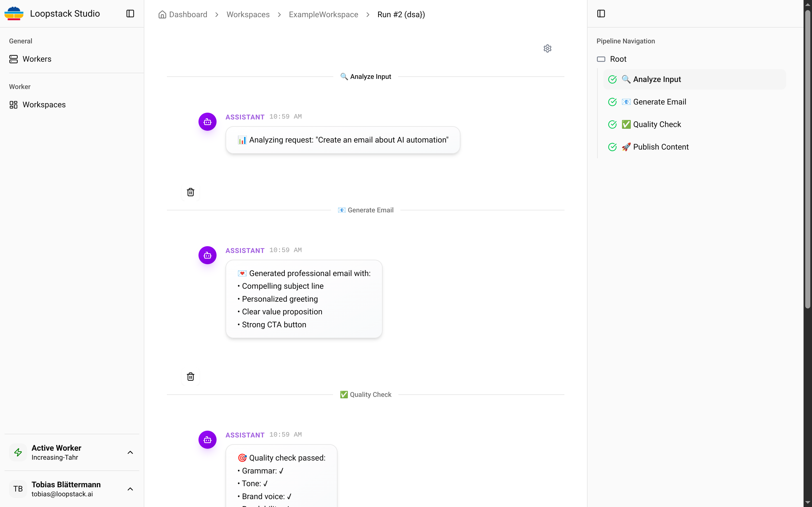Screen dimensions: 812x507
Task: Click the Loopstack Studio logo icon
Action: (x=14, y=14)
